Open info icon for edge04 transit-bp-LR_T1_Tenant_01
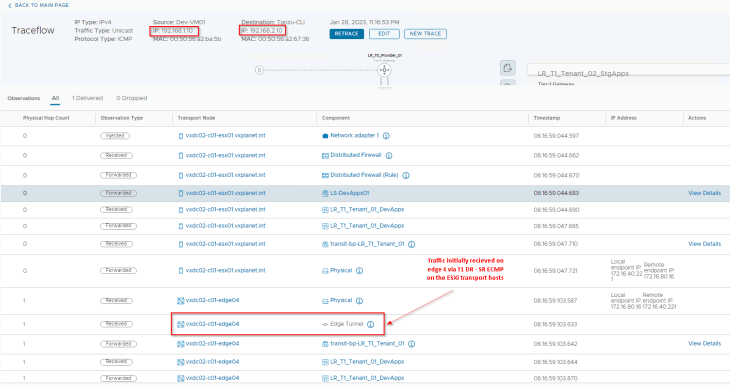 tap(412, 344)
